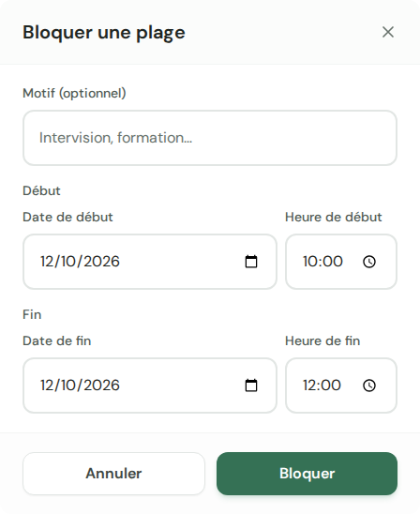Confirm with the green Bloquer button
The image size is (420, 514).
tap(307, 474)
